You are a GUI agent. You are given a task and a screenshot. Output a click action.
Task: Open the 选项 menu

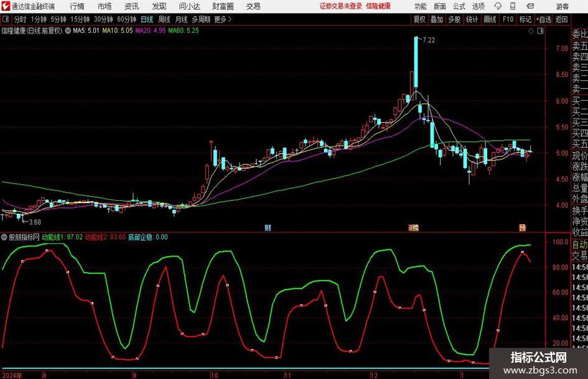pyautogui.click(x=478, y=6)
